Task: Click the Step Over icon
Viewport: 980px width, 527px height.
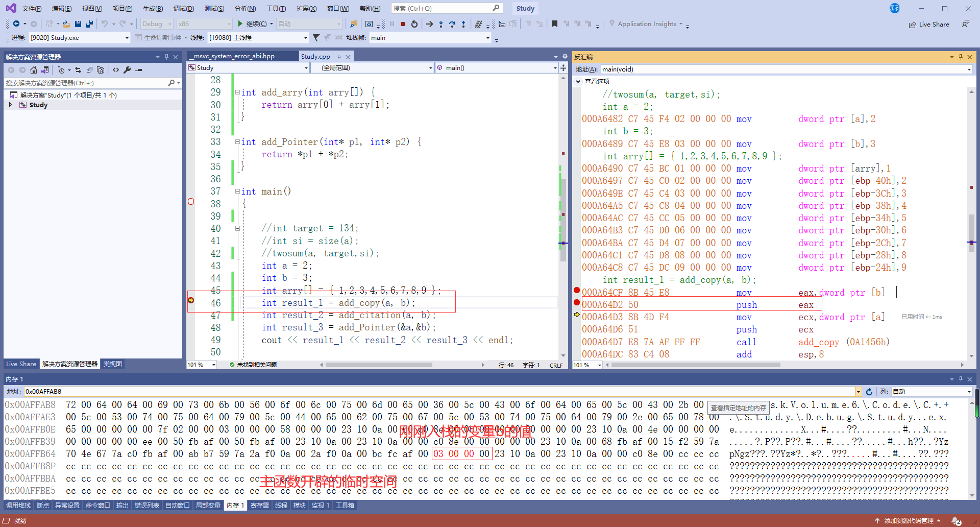Action: [x=452, y=24]
